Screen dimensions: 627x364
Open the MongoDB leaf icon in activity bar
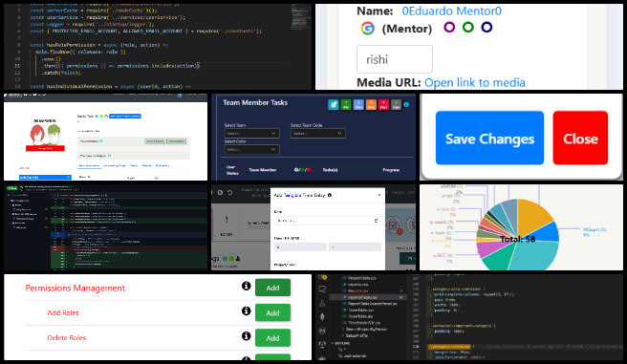coord(322,317)
